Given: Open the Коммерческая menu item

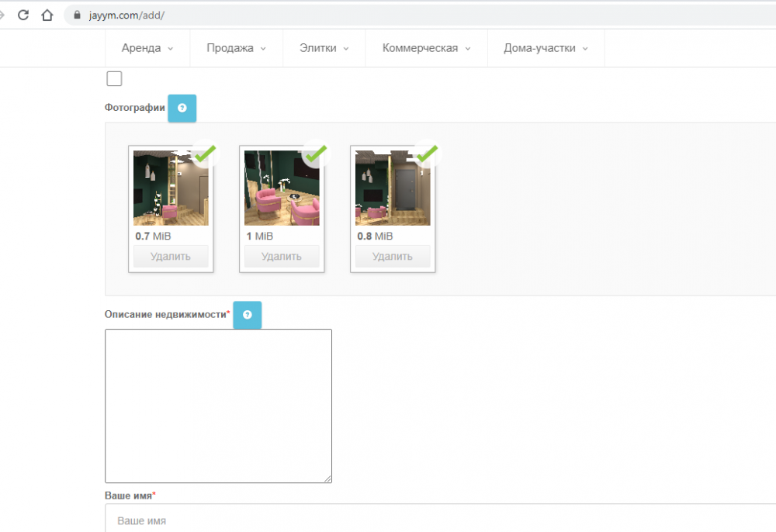Looking at the screenshot, I should (426, 48).
